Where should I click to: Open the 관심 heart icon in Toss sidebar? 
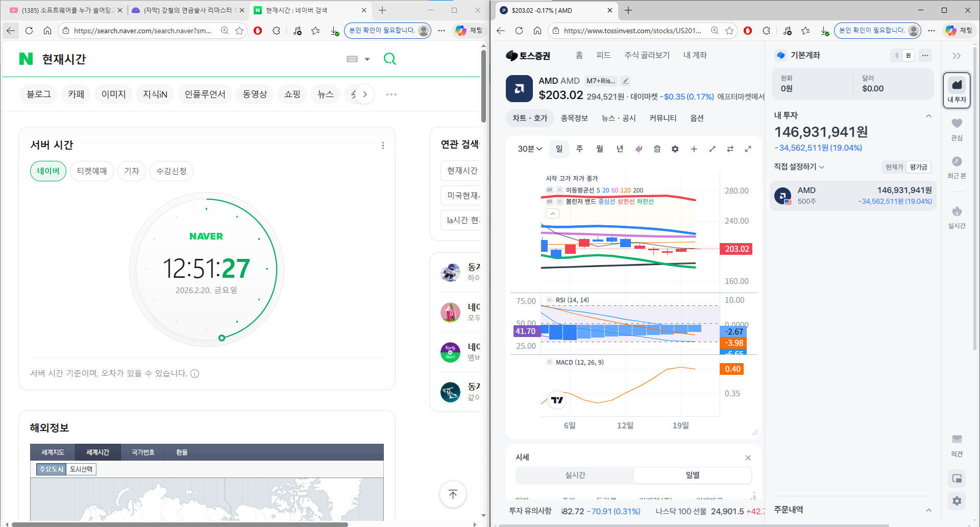coord(957,124)
